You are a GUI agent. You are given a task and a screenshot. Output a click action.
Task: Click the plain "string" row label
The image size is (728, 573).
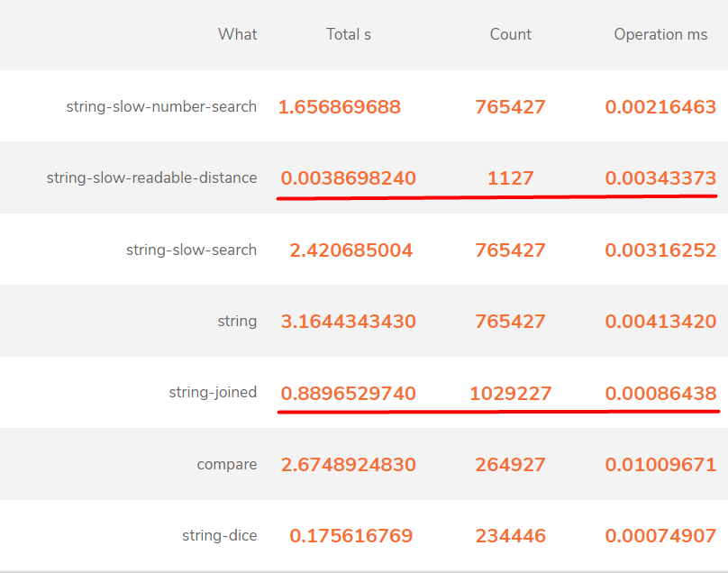point(237,321)
